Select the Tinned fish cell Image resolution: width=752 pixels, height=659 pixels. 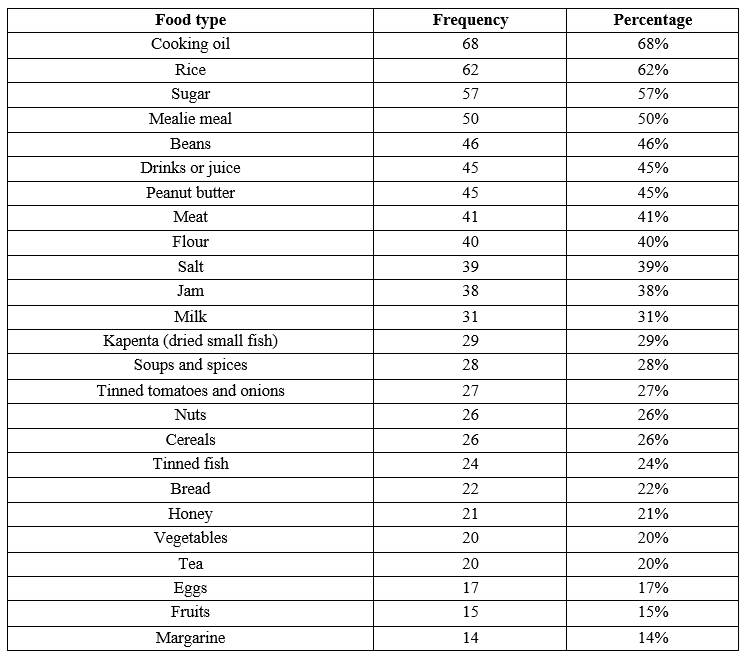pos(190,464)
